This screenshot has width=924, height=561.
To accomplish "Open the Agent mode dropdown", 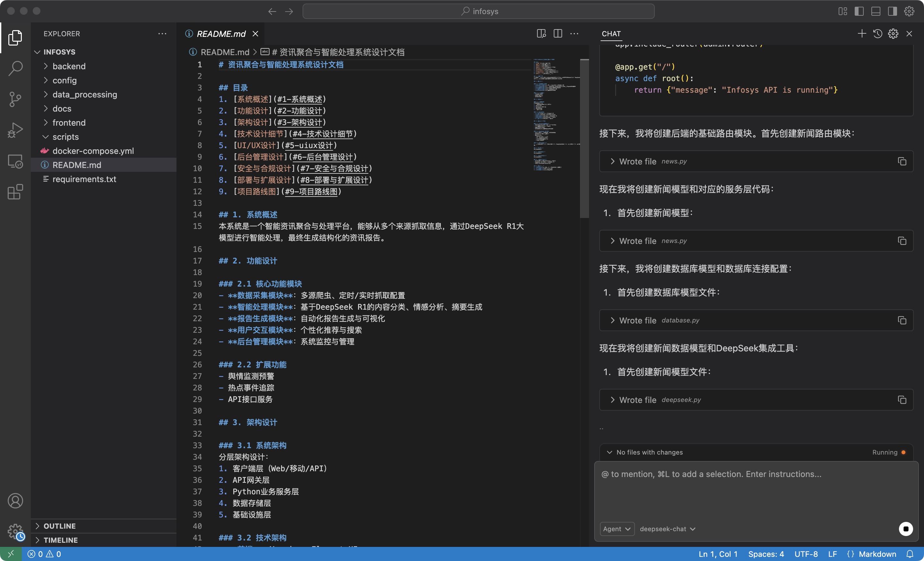I will click(617, 529).
